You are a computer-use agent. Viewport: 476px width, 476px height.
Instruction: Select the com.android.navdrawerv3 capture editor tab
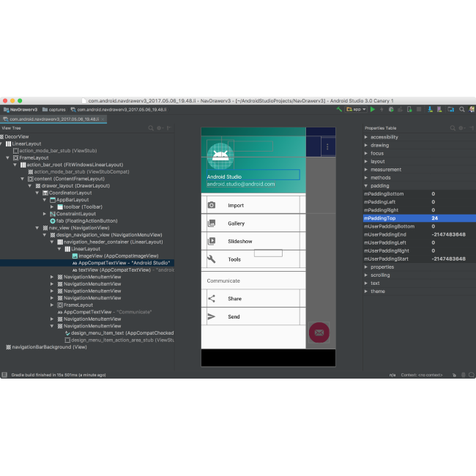coord(54,119)
